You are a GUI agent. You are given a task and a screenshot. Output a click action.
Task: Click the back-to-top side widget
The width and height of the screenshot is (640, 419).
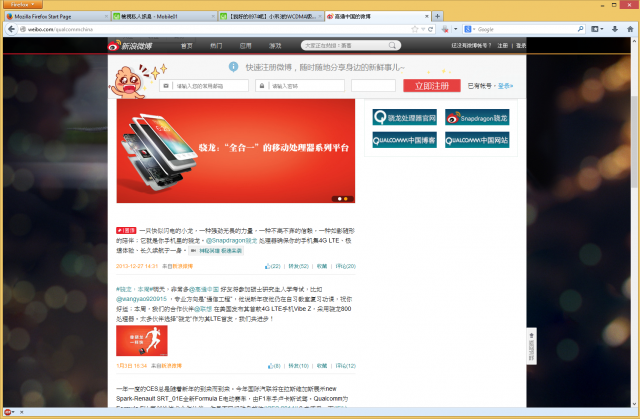[x=531, y=346]
